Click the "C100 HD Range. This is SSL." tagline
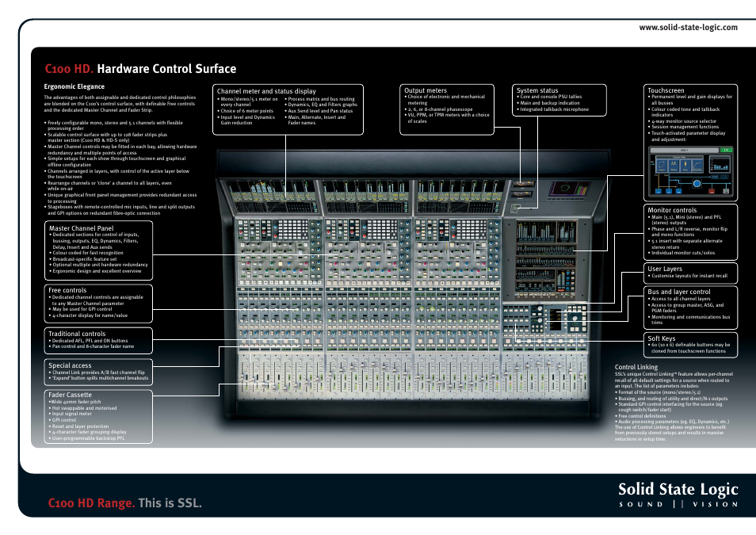The height and width of the screenshot is (535, 756). tap(125, 503)
